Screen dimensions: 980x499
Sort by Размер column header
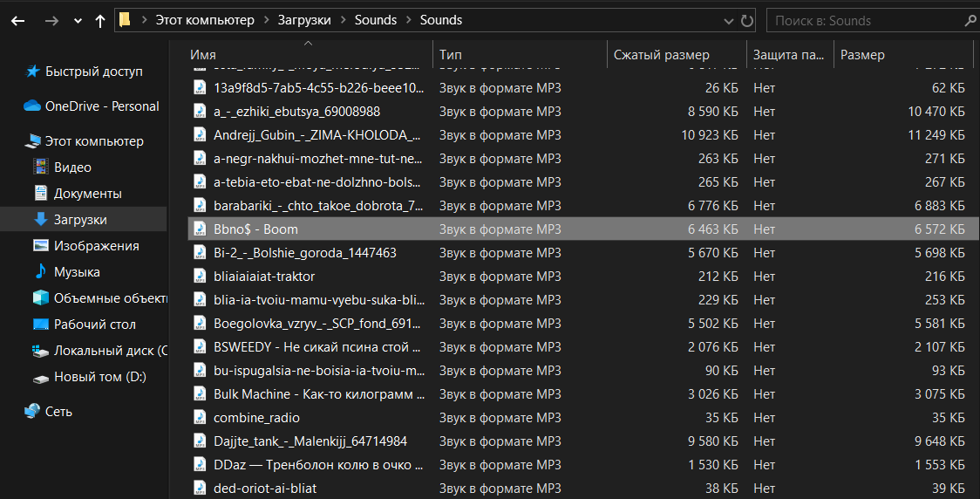(862, 55)
